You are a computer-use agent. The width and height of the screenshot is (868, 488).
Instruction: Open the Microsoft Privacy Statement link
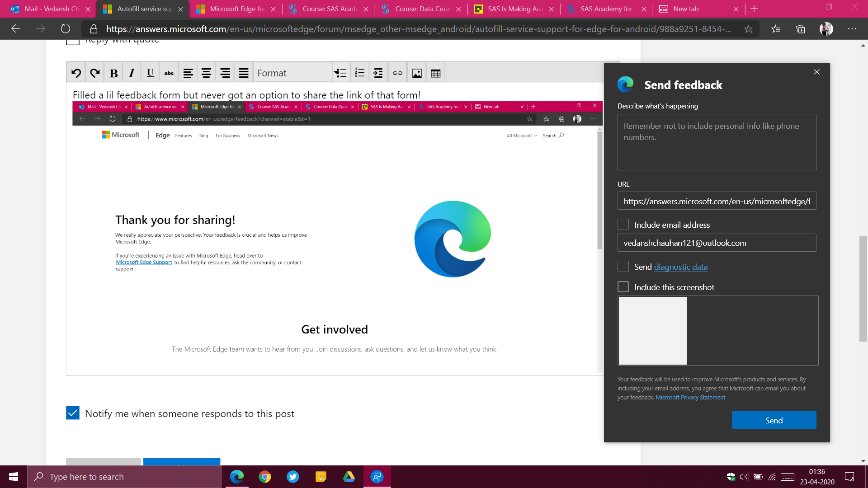click(690, 398)
